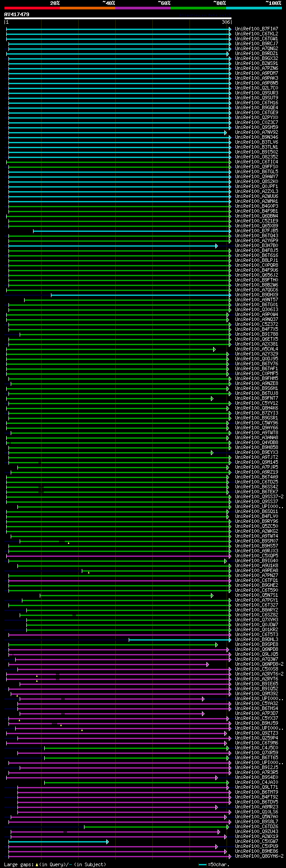Click arrowhead ending the C5XGW7 cyan alignment
Viewport: 286px width, 868px height.
(x=107, y=842)
